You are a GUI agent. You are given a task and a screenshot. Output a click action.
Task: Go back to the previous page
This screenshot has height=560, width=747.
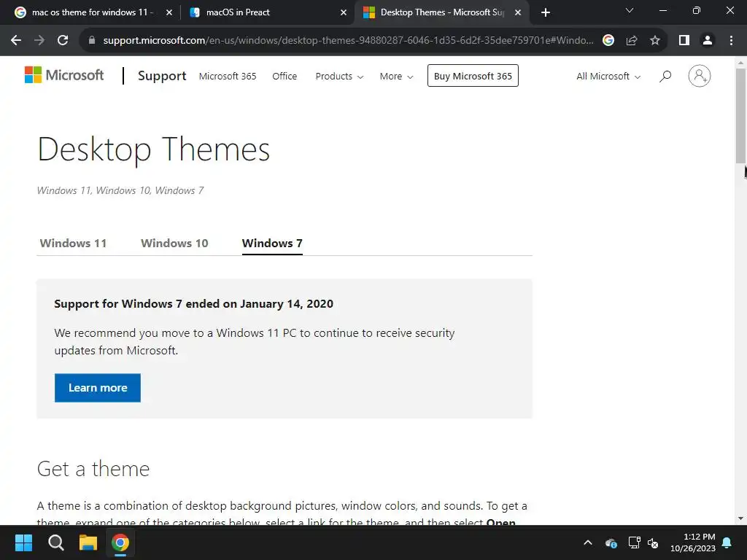(x=16, y=41)
